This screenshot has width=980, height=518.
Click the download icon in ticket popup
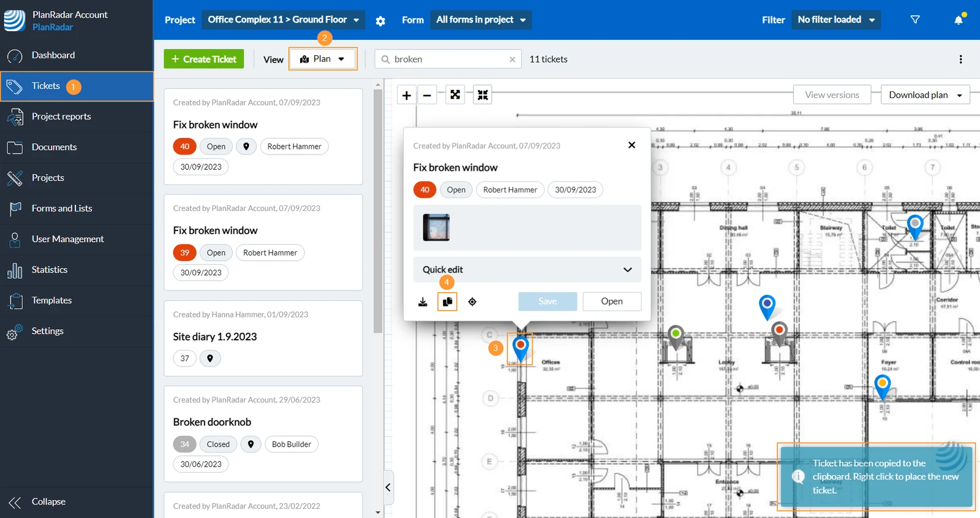coord(423,302)
